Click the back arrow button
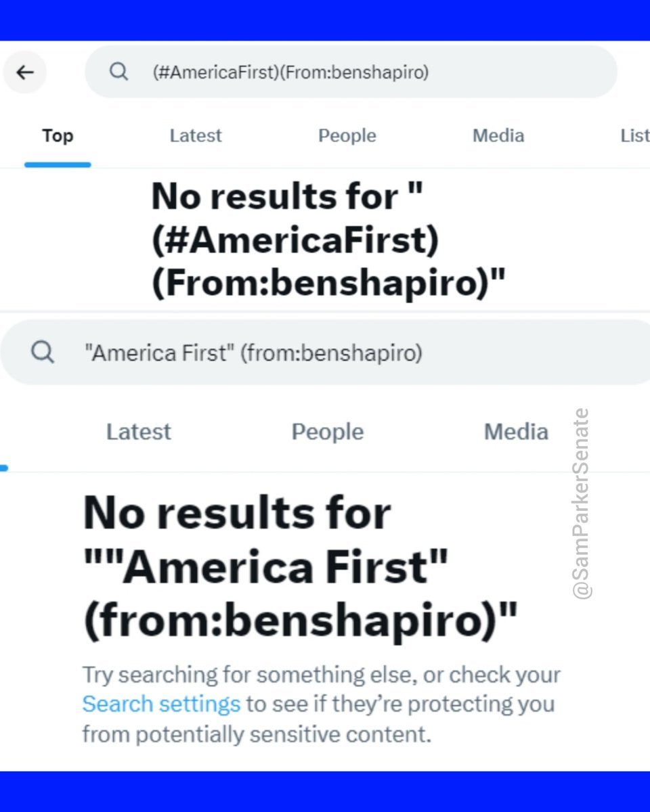The image size is (650, 812). (25, 72)
